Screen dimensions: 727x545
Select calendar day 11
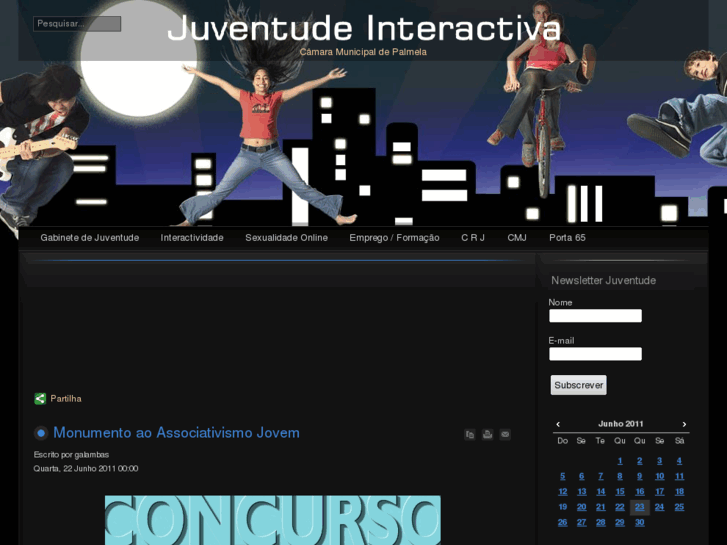(x=679, y=476)
